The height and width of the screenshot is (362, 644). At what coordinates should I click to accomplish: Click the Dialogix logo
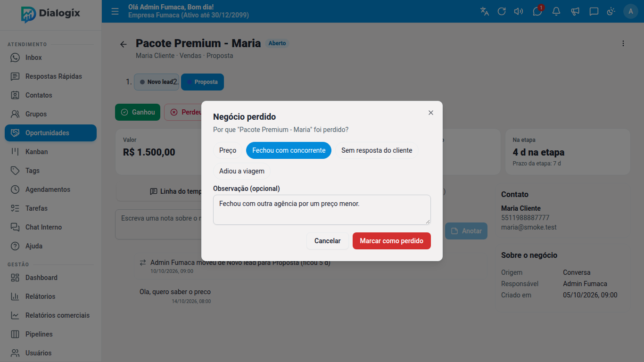50,14
